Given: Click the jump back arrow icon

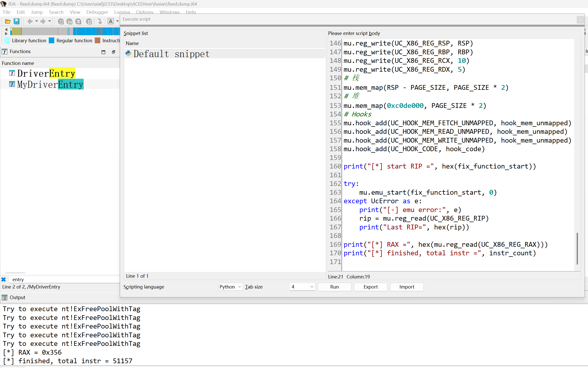Looking at the screenshot, I should (x=30, y=21).
